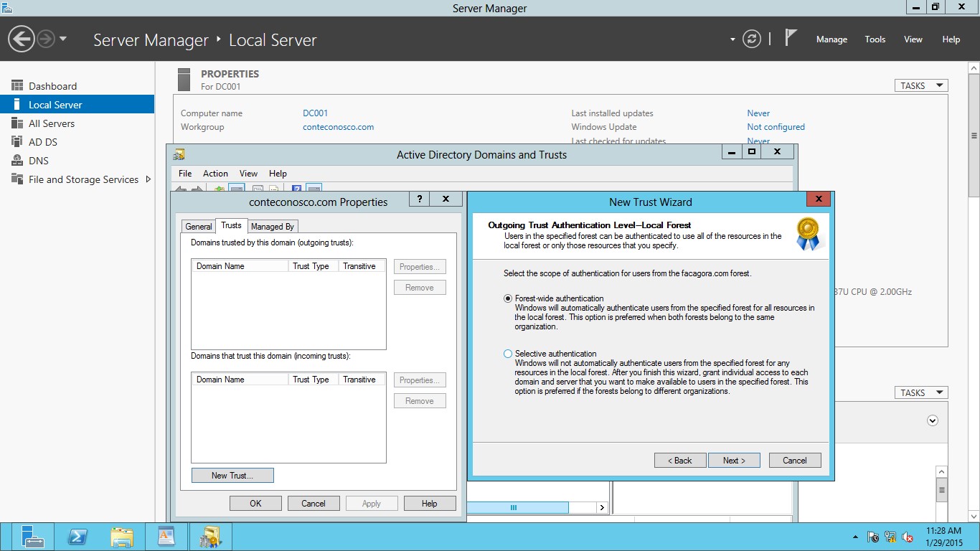This screenshot has width=980, height=551.
Task: Click the New Trust button
Action: [232, 475]
